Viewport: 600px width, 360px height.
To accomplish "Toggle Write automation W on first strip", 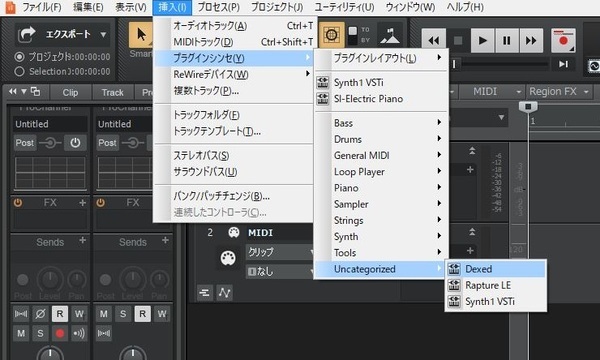I will point(79,314).
